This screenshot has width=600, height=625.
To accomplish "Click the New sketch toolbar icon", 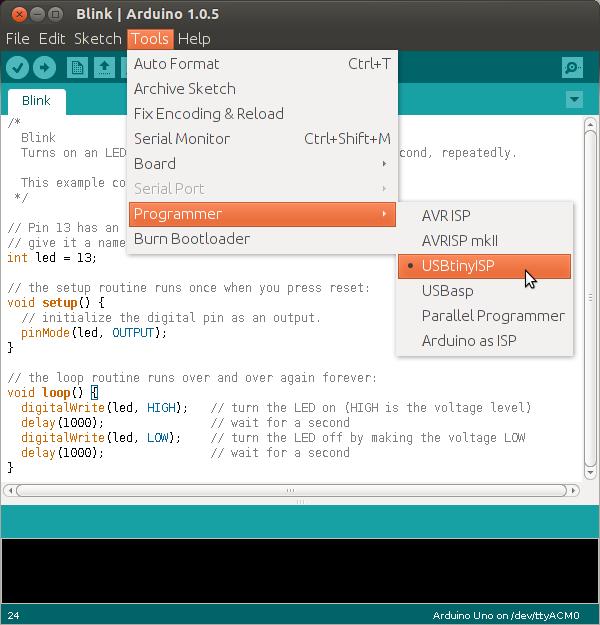I will (77, 67).
